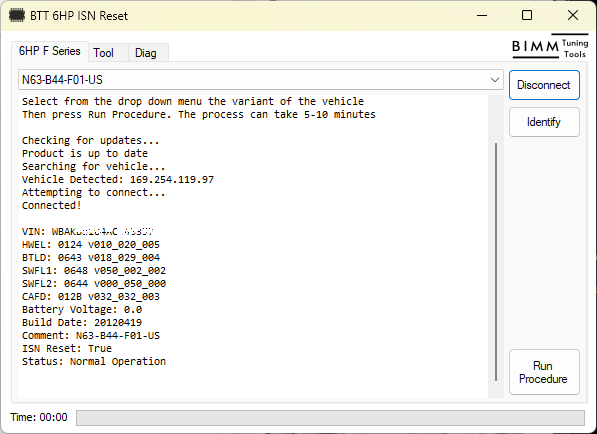
Task: Select the N63-B44-F01-US combo box field
Action: tap(261, 80)
